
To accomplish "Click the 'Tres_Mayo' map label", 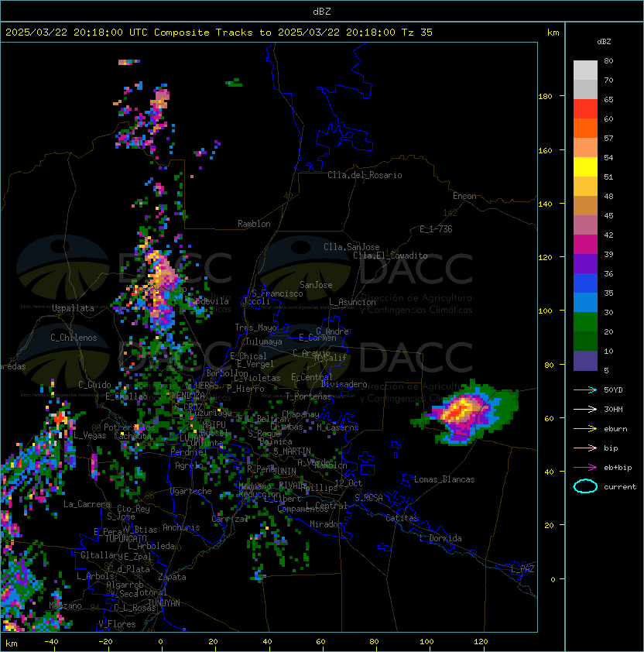I will point(255,328).
